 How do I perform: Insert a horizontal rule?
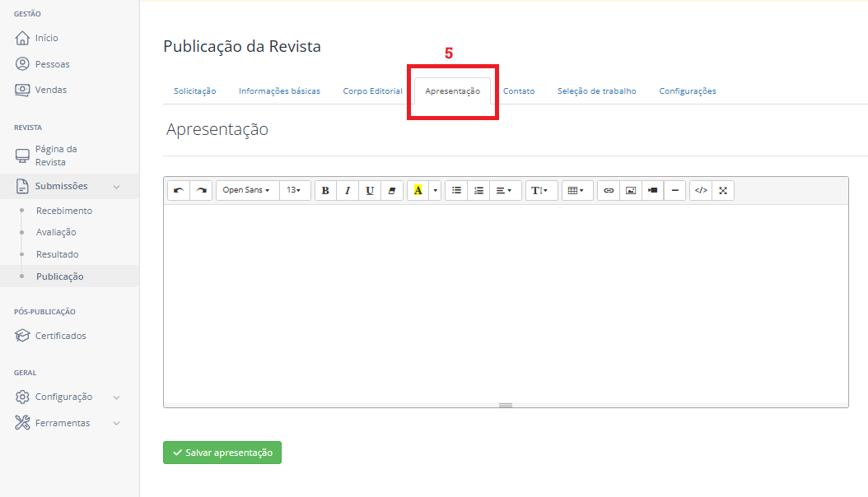(674, 190)
